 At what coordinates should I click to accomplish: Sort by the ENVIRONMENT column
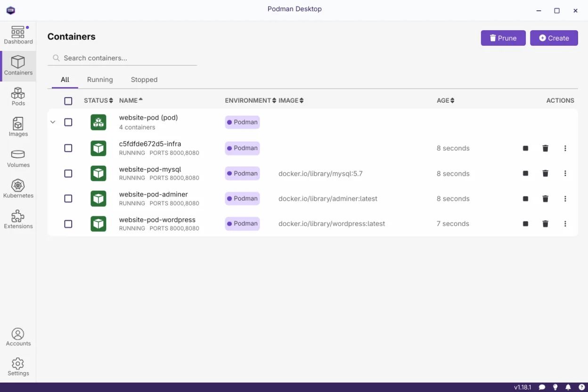[251, 100]
